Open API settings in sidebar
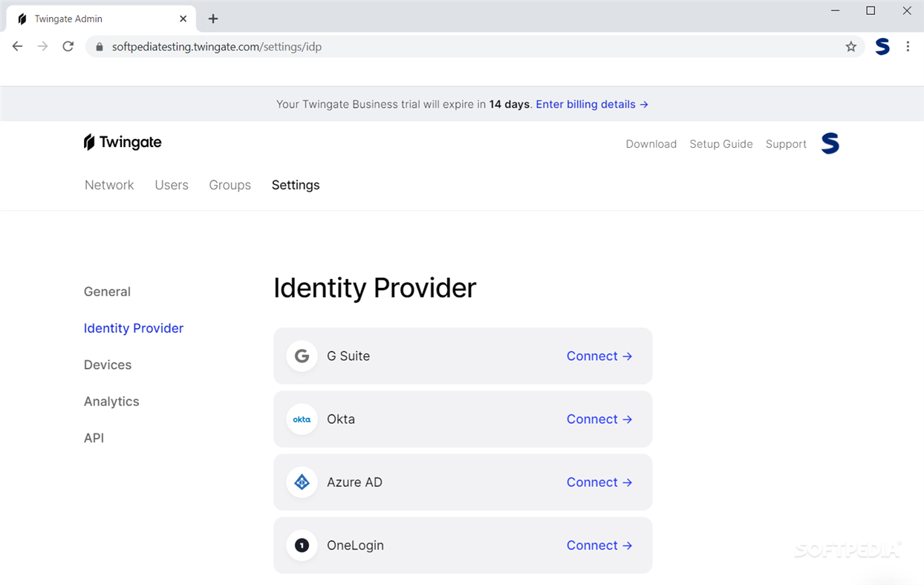Image resolution: width=924 pixels, height=585 pixels. pos(94,438)
